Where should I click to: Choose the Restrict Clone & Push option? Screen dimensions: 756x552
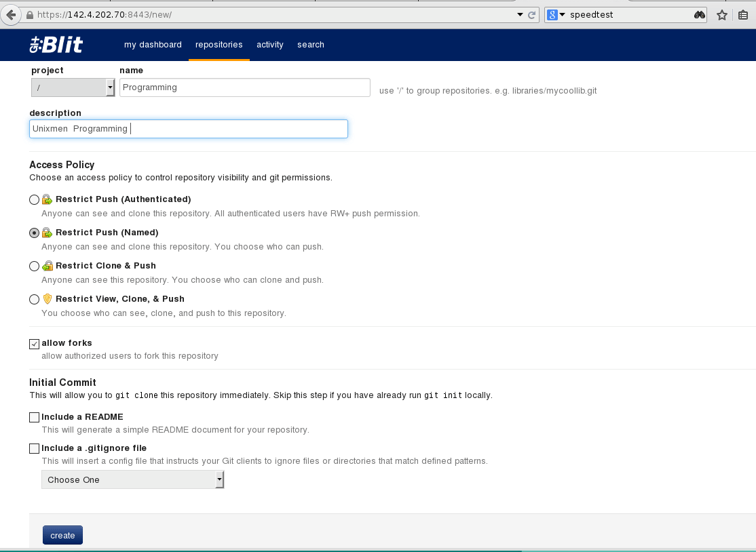[x=34, y=266]
